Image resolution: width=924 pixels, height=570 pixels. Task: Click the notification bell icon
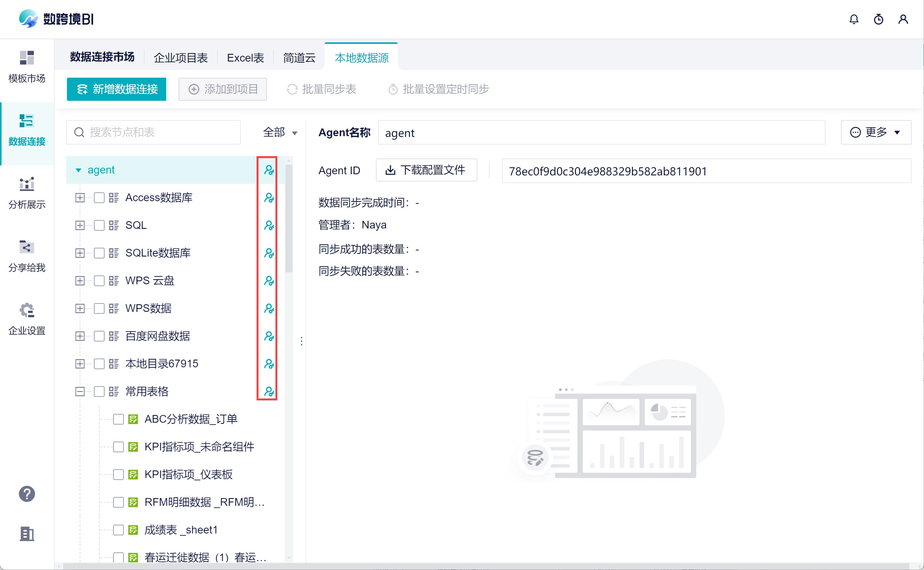(x=854, y=19)
